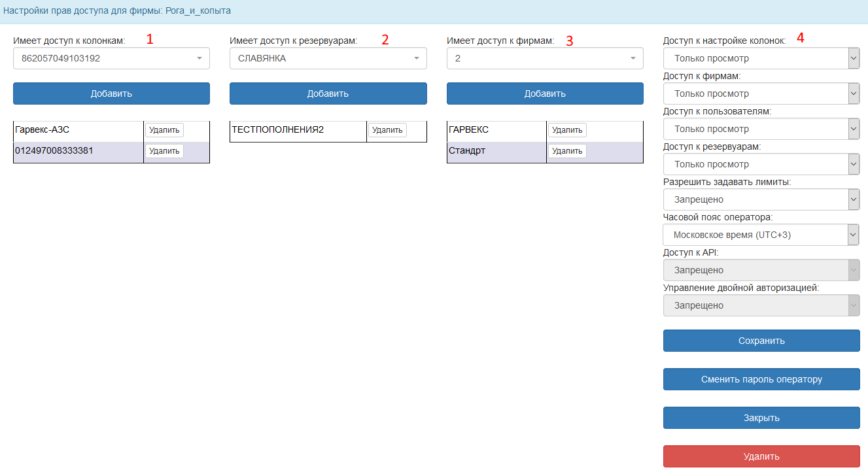Click Добавить under firms access
Image resolution: width=868 pixels, height=474 pixels.
pyautogui.click(x=545, y=93)
